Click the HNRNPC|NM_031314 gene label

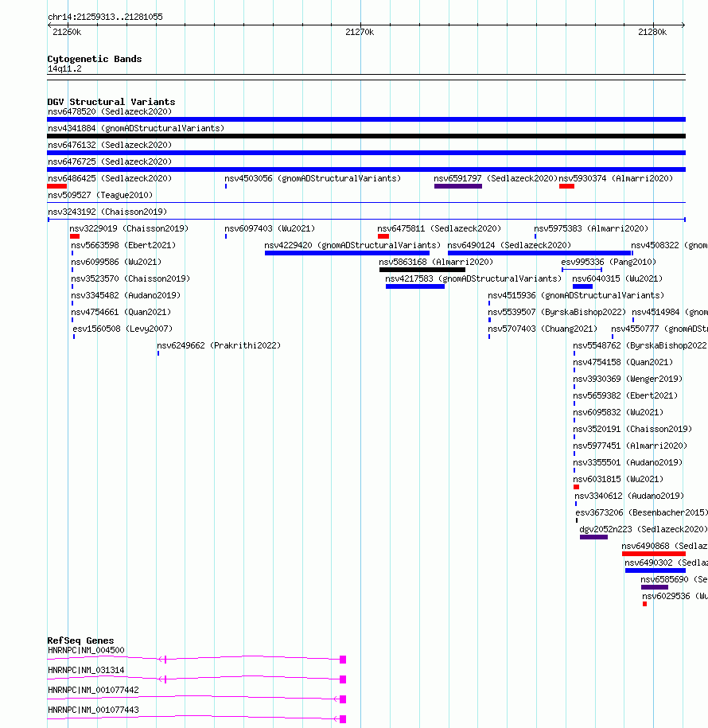tap(86, 670)
